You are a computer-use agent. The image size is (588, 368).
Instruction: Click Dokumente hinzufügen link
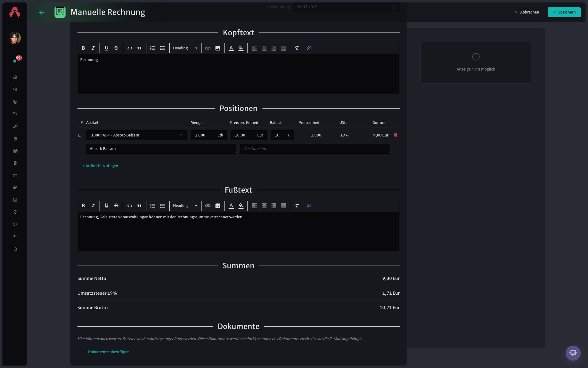pyautogui.click(x=106, y=352)
